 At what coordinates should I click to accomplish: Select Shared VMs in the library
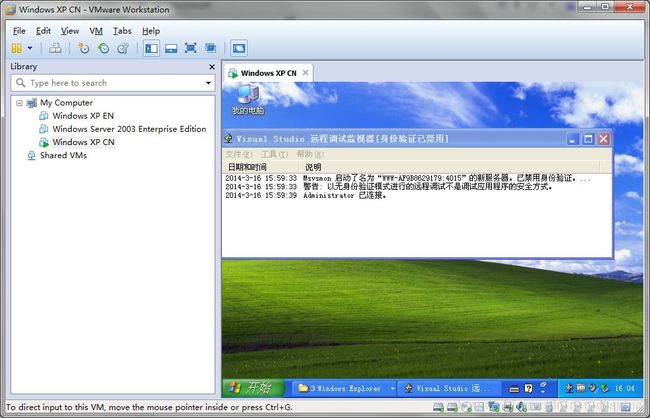click(x=63, y=156)
